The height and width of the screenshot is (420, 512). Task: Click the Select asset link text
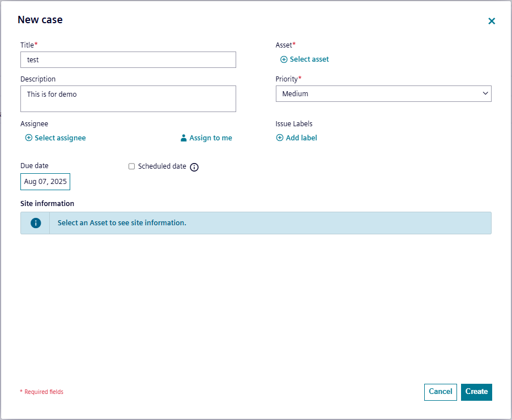tap(309, 59)
